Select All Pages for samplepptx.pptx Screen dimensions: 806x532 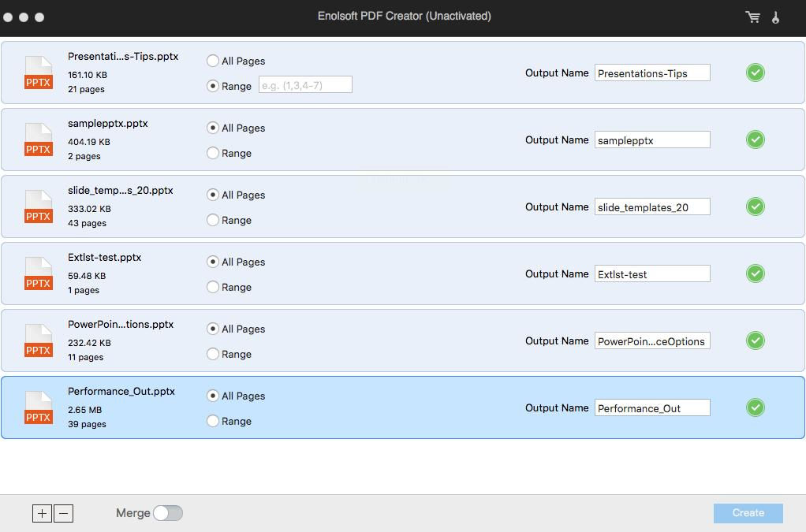pyautogui.click(x=213, y=128)
